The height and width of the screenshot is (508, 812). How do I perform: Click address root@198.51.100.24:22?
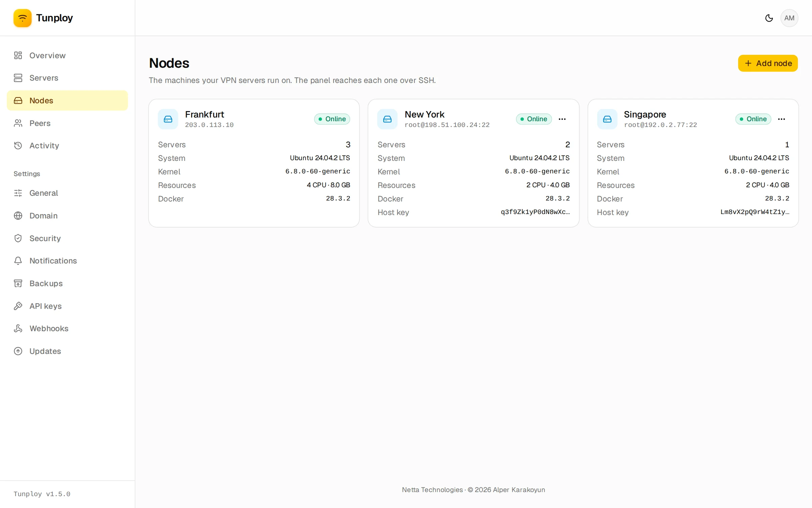click(447, 125)
